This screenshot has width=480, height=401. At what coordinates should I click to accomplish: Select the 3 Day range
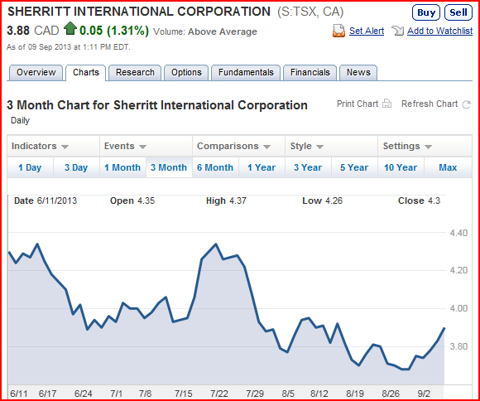point(76,167)
